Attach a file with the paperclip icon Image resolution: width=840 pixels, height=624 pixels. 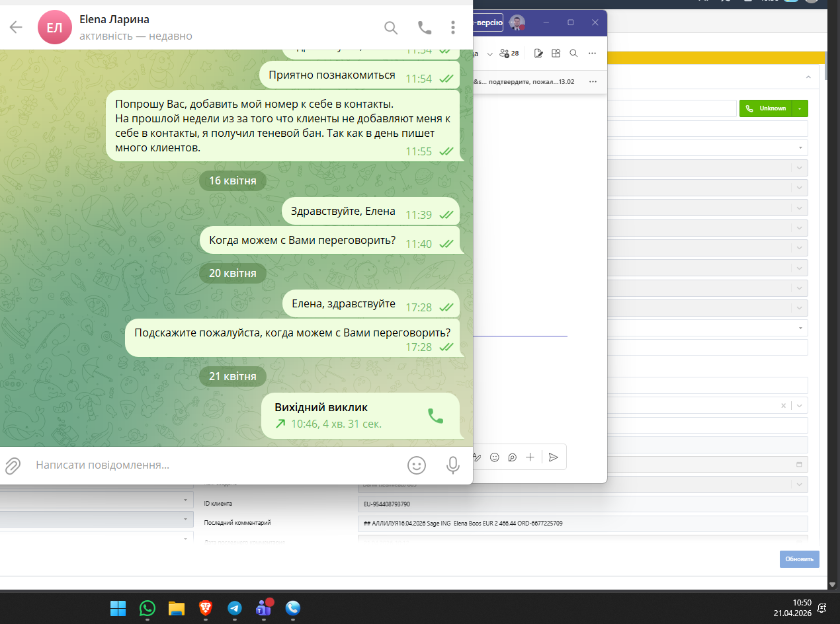click(x=13, y=465)
